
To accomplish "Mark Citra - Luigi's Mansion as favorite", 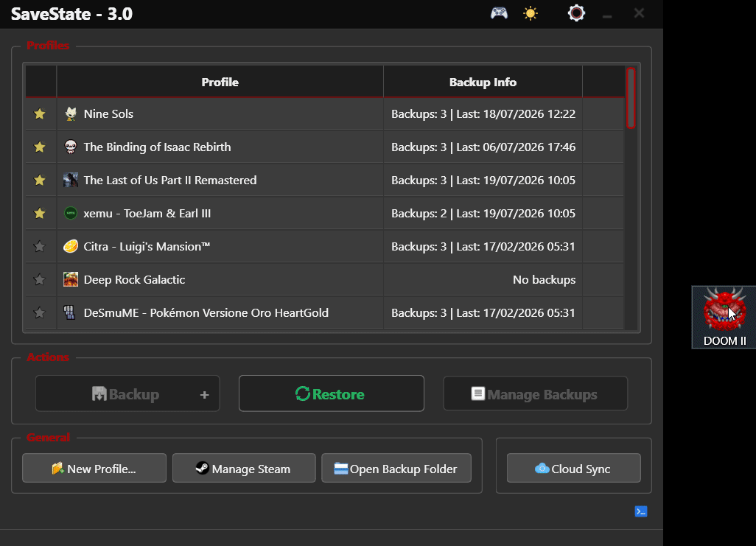I will point(40,246).
